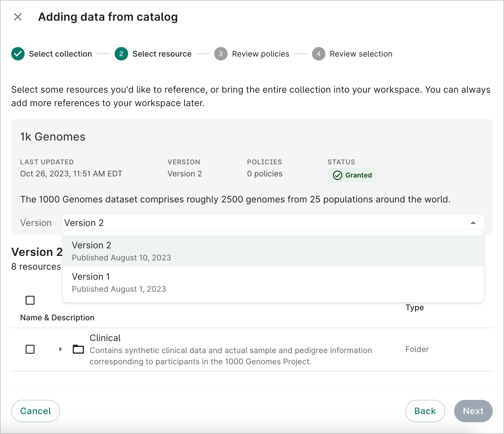This screenshot has width=504, height=434.
Task: Click the Granted status checkmark icon
Action: 337,175
